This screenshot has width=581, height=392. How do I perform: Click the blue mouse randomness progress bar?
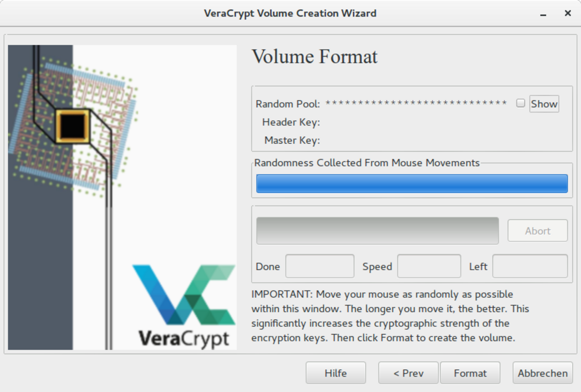[x=412, y=184]
